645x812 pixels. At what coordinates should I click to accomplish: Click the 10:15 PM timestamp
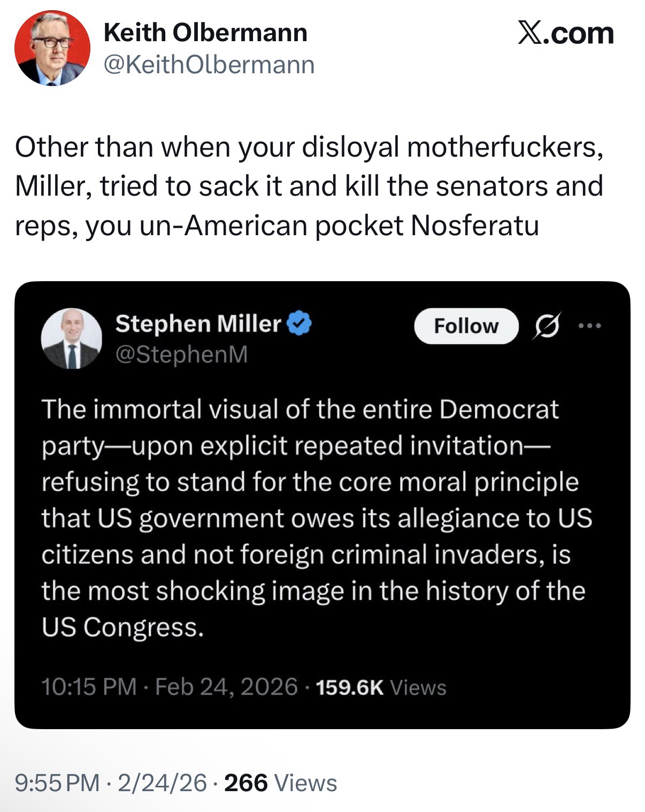(x=89, y=686)
